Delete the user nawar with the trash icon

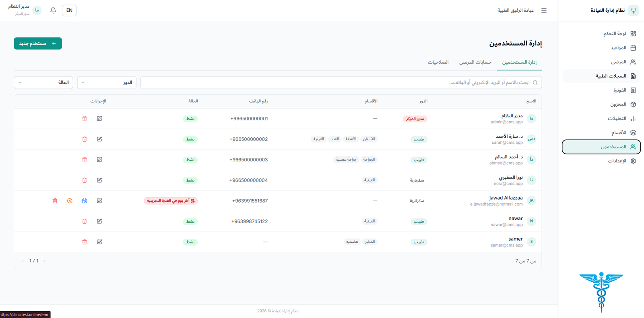coord(85,221)
